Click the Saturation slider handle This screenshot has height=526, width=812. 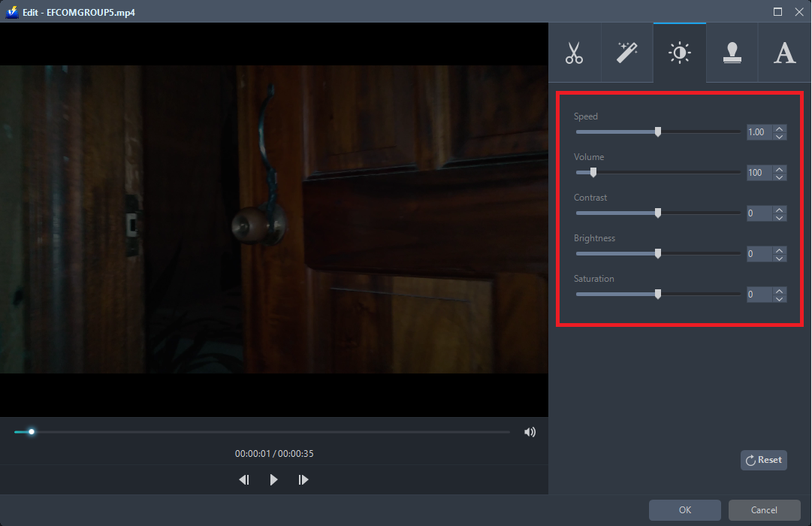point(659,294)
